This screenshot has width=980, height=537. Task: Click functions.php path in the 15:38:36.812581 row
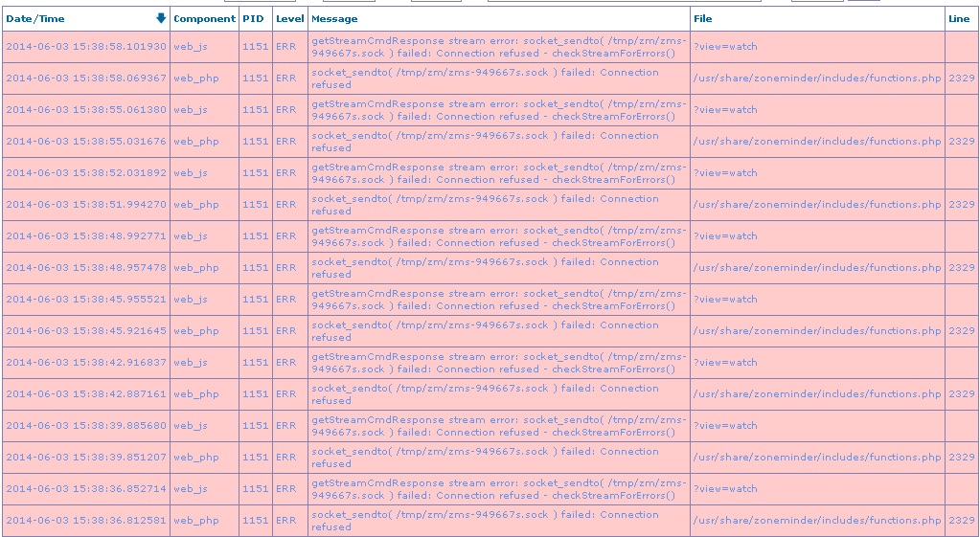pyautogui.click(x=817, y=520)
